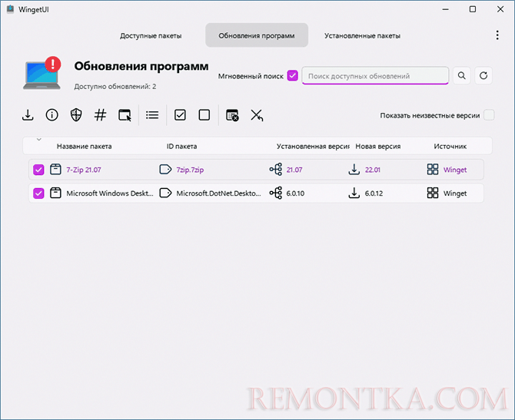The image size is (515, 420).
Task: Switch to the Доступные пакеты tab
Action: [x=151, y=35]
